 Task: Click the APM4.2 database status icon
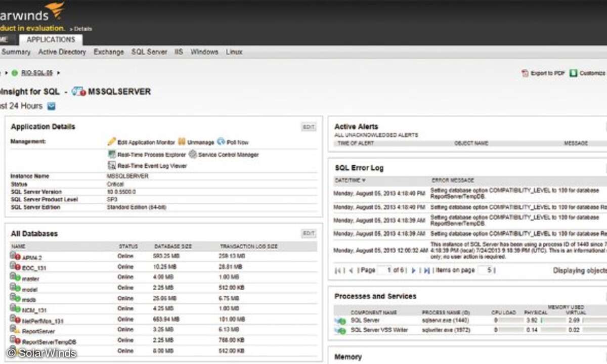[x=15, y=256]
